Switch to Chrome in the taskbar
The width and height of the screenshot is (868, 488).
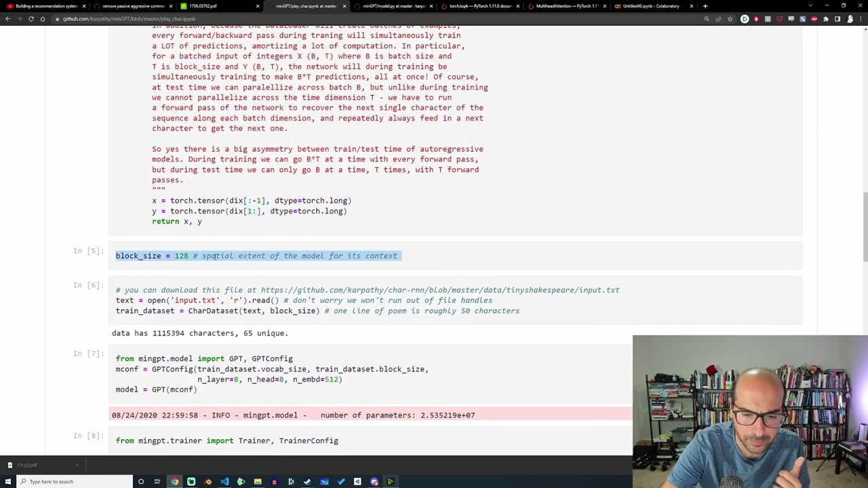[174, 481]
